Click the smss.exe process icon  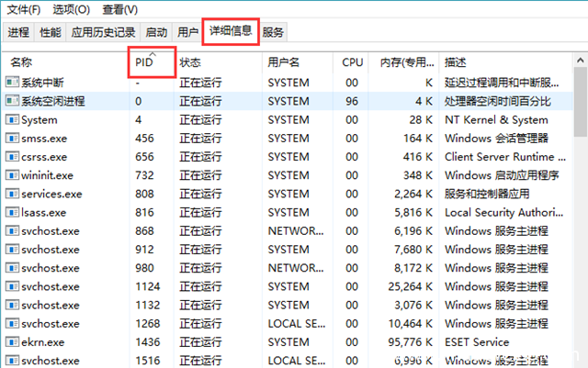[x=12, y=139]
